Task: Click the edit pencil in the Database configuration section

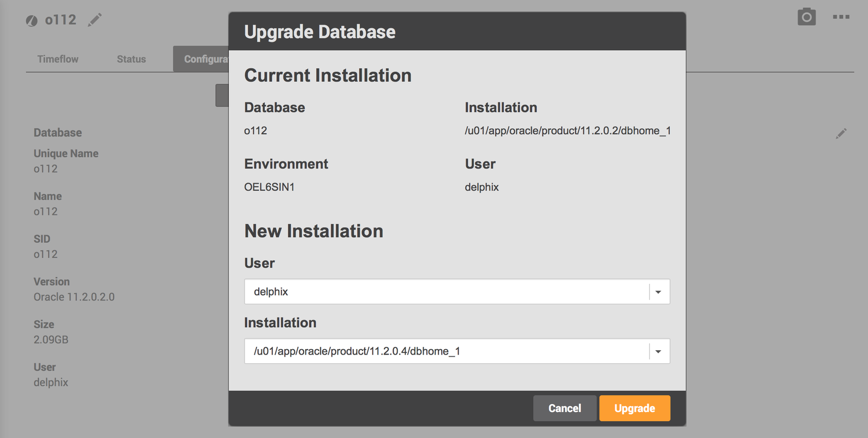Action: [841, 133]
